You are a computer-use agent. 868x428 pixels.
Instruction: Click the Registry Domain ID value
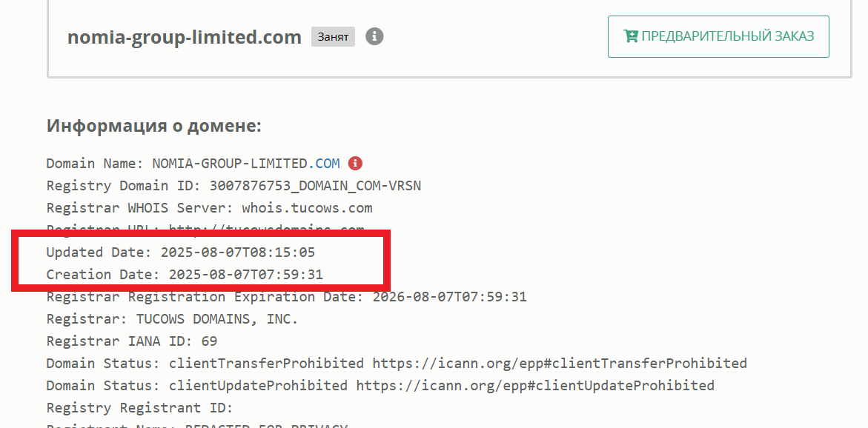click(x=315, y=186)
